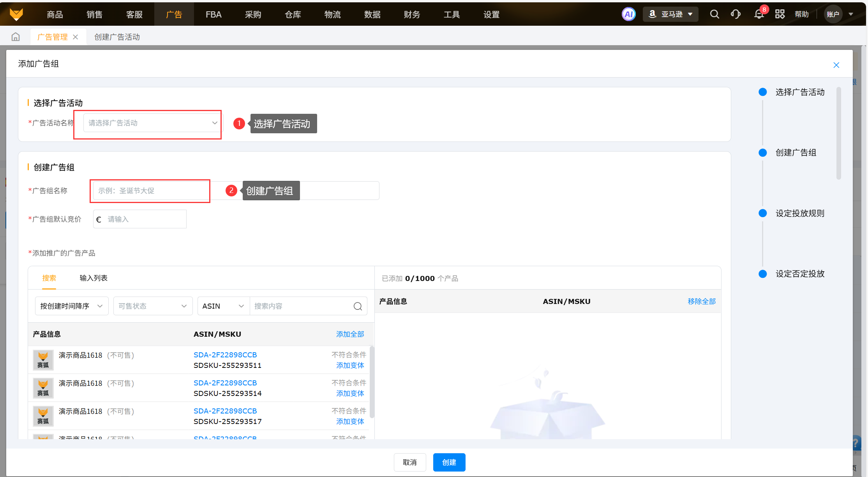Click the 广告组默认竞价 input field
Image resolution: width=868 pixels, height=477 pixels.
pos(144,219)
